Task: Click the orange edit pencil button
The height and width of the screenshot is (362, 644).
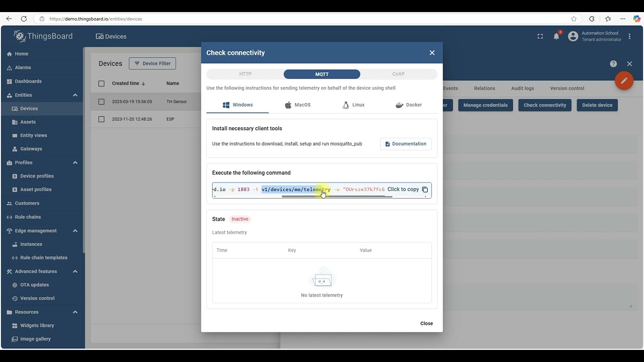Action: pyautogui.click(x=624, y=80)
